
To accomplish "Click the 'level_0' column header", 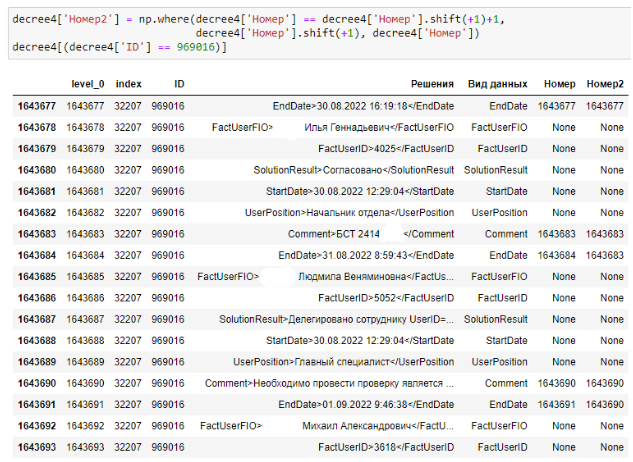I will [87, 83].
